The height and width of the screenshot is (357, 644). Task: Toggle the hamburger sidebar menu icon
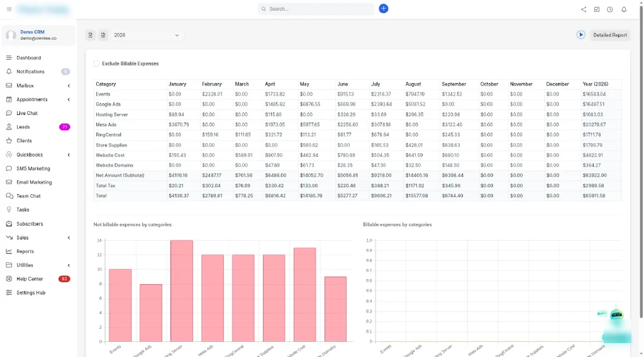(9, 9)
